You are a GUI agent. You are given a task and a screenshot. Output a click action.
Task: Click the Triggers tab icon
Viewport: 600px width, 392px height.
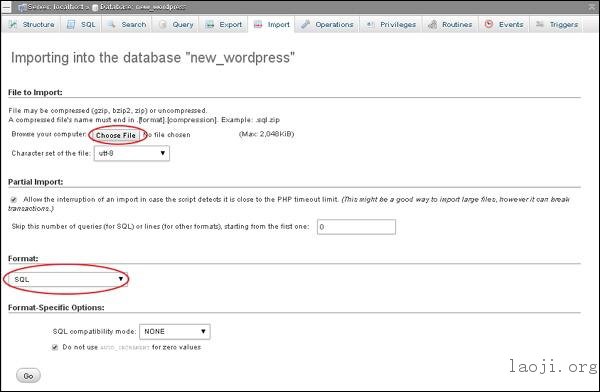(x=540, y=24)
